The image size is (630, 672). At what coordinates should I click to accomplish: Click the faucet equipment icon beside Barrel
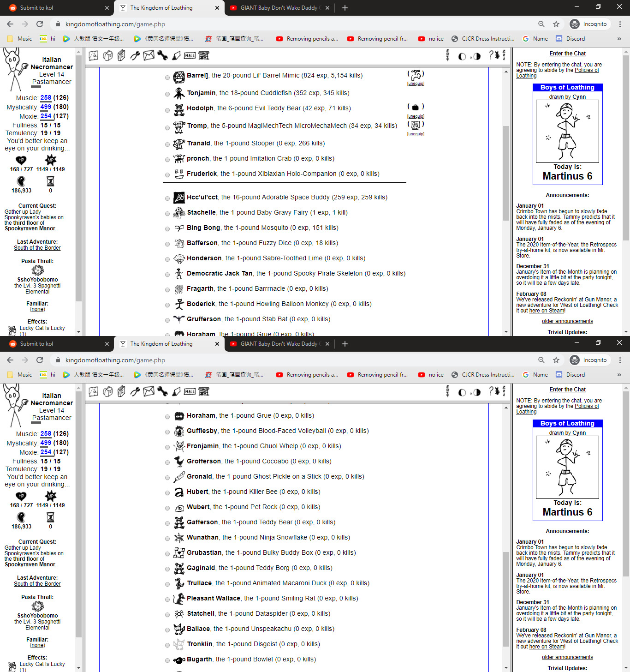click(x=416, y=75)
